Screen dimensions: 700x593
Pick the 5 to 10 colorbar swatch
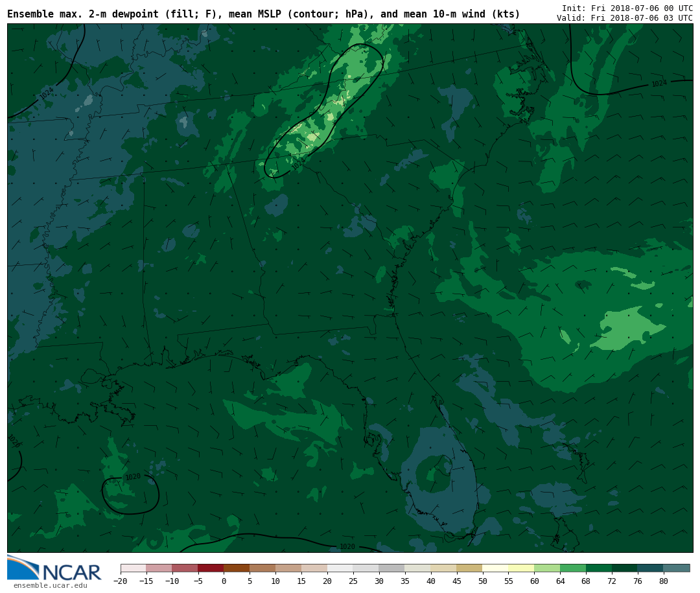(x=262, y=568)
